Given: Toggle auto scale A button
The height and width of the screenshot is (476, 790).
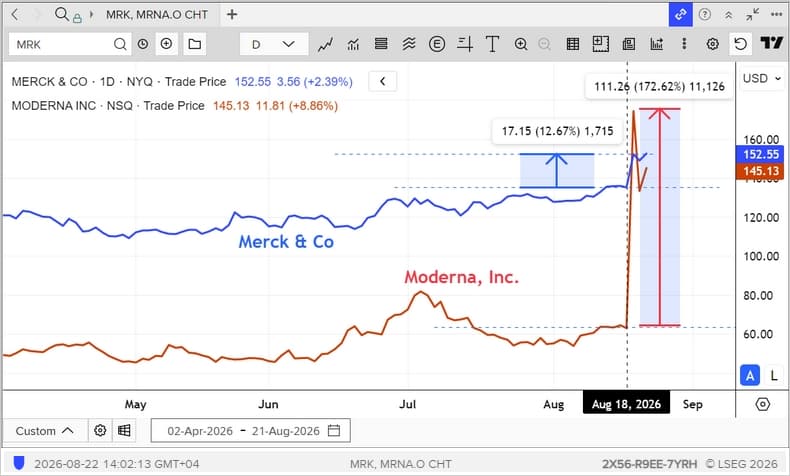Looking at the screenshot, I should click(x=750, y=375).
